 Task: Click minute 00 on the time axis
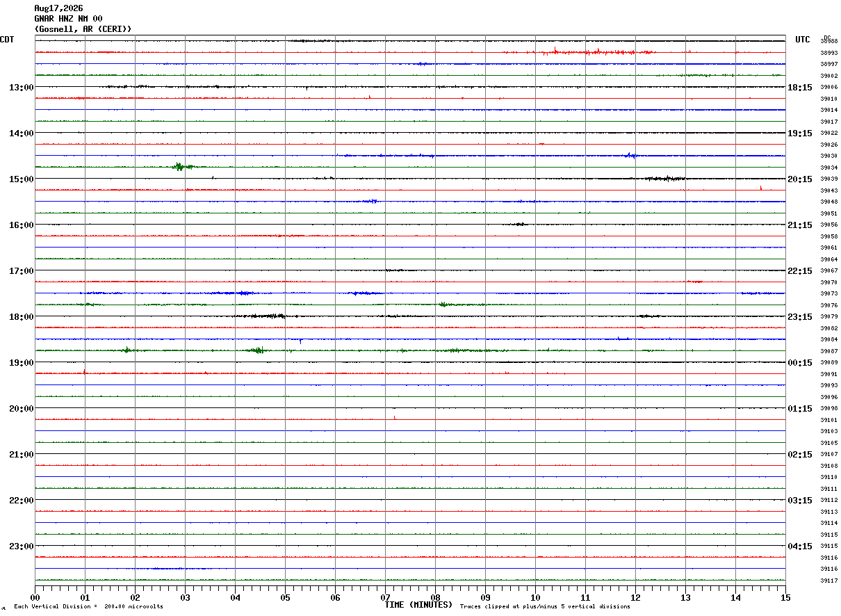(x=35, y=597)
